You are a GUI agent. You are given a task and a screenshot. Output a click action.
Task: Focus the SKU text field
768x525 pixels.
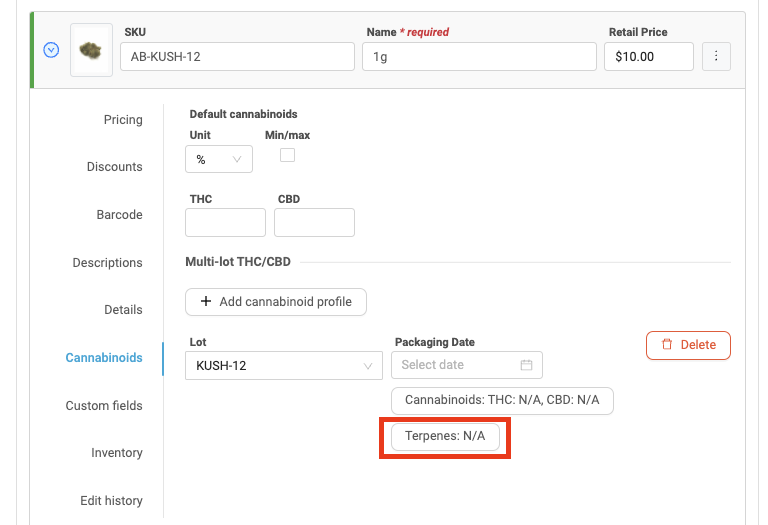(236, 57)
